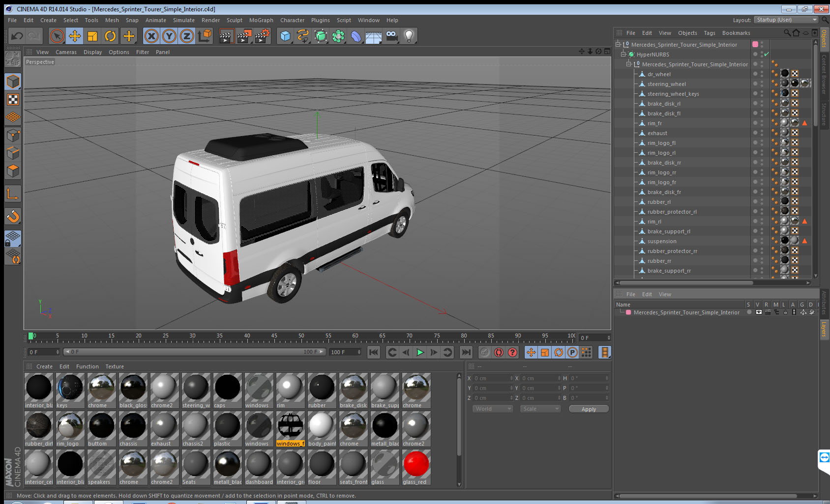Select the glass_red material swatch
This screenshot has width=830, height=504.
click(416, 467)
